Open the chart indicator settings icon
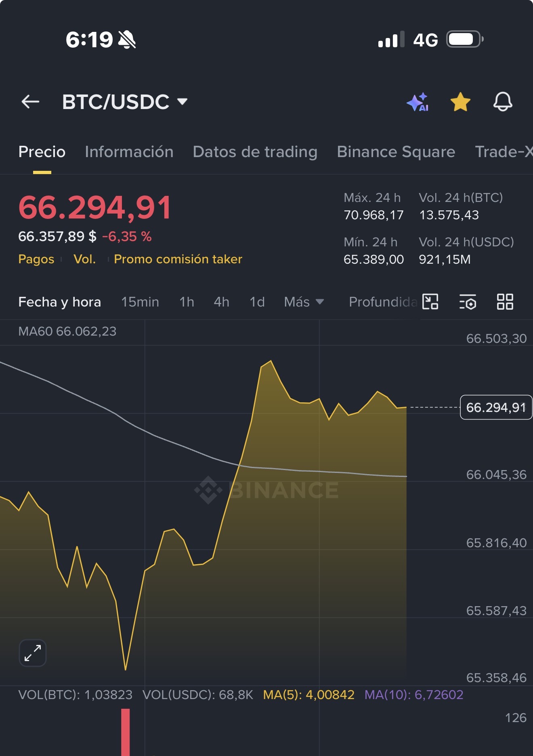Viewport: 533px width, 756px height. click(468, 302)
